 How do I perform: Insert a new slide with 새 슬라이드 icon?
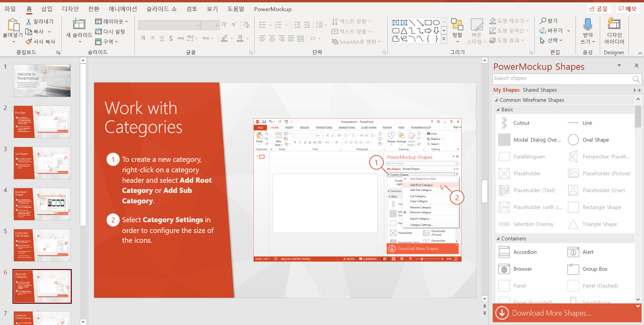(79, 24)
